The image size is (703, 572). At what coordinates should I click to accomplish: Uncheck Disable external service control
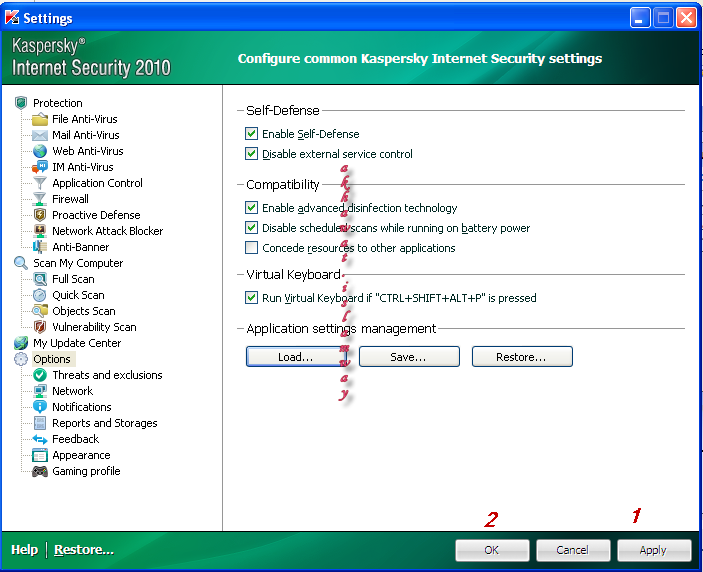click(252, 154)
